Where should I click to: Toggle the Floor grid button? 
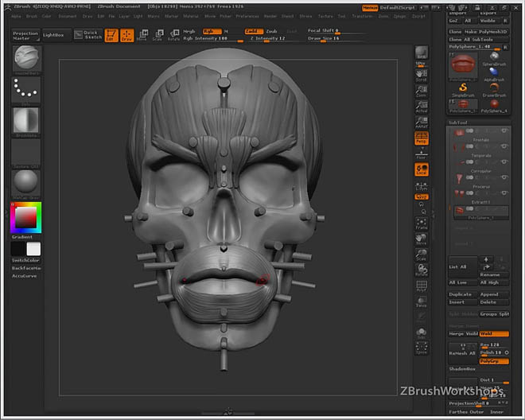point(422,154)
